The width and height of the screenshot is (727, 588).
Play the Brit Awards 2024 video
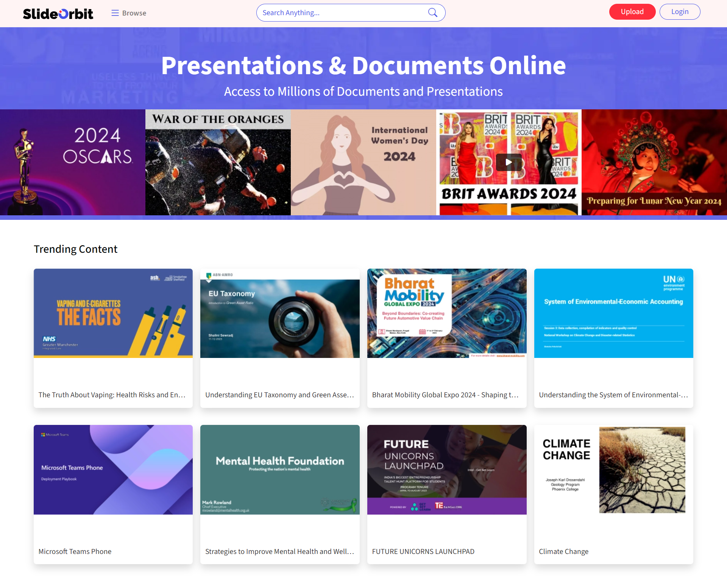coord(509,162)
